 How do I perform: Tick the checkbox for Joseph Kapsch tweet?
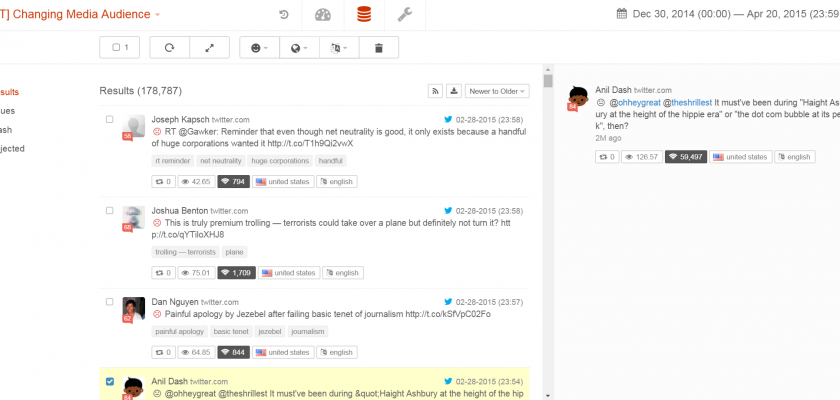(x=110, y=120)
